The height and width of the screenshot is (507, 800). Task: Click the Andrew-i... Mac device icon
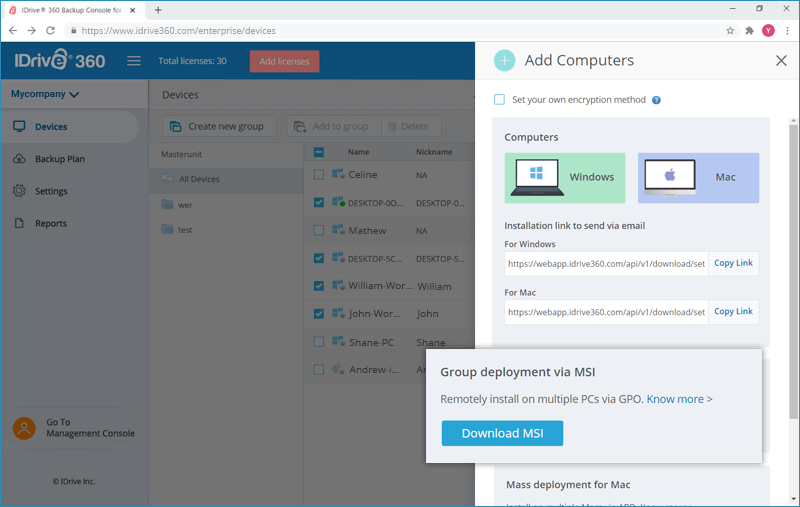click(x=338, y=369)
